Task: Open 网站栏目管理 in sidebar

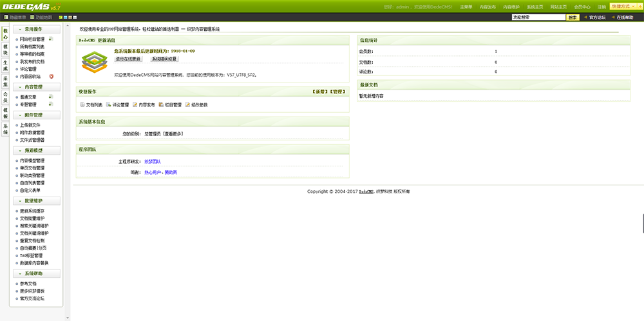Action: tap(32, 39)
